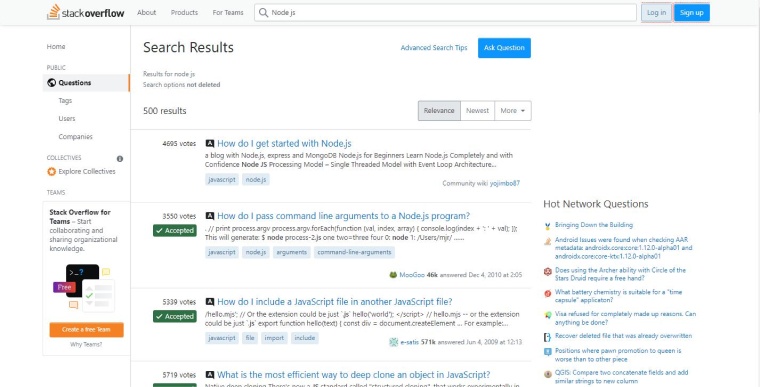Click the '500 results' count text
The image size is (760, 387).
(165, 111)
